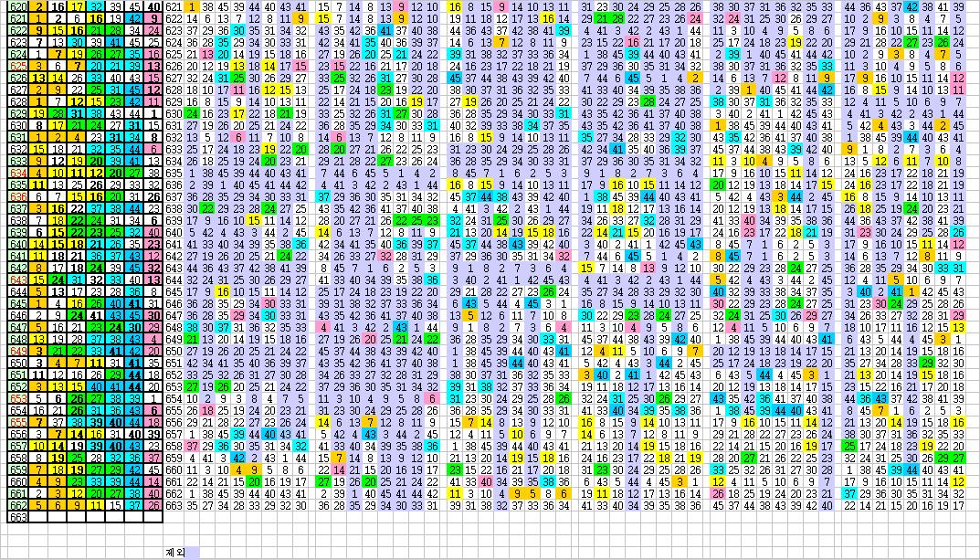This screenshot has width=980, height=559.
Task: Click bold 40 ending left-table row 620
Action: tap(153, 6)
